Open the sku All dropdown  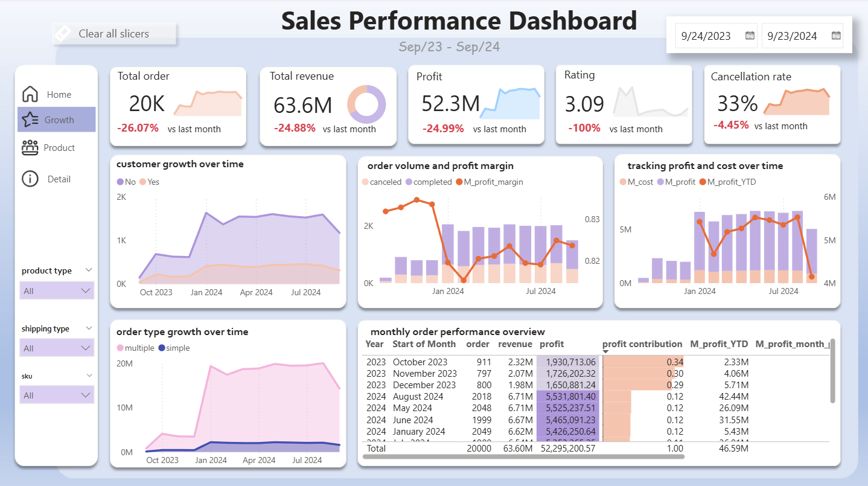pyautogui.click(x=57, y=395)
